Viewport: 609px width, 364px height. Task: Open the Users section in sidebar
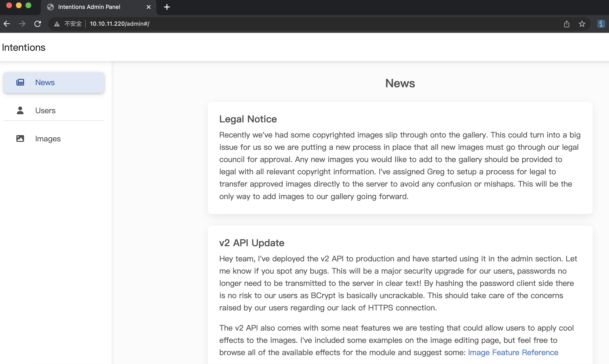pos(45,111)
